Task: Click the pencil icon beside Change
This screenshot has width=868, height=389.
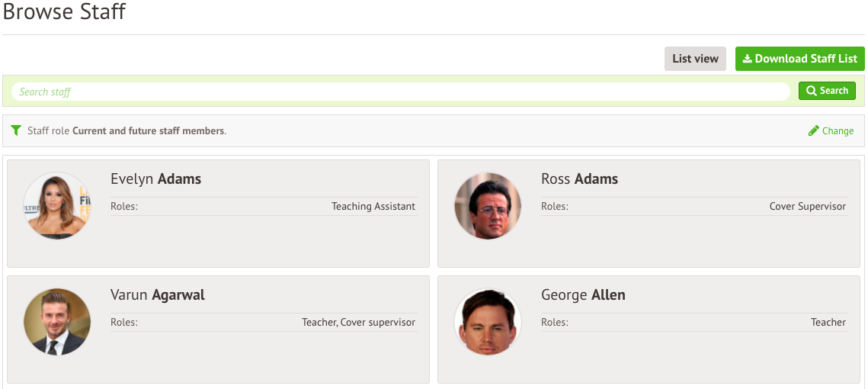Action: tap(814, 130)
